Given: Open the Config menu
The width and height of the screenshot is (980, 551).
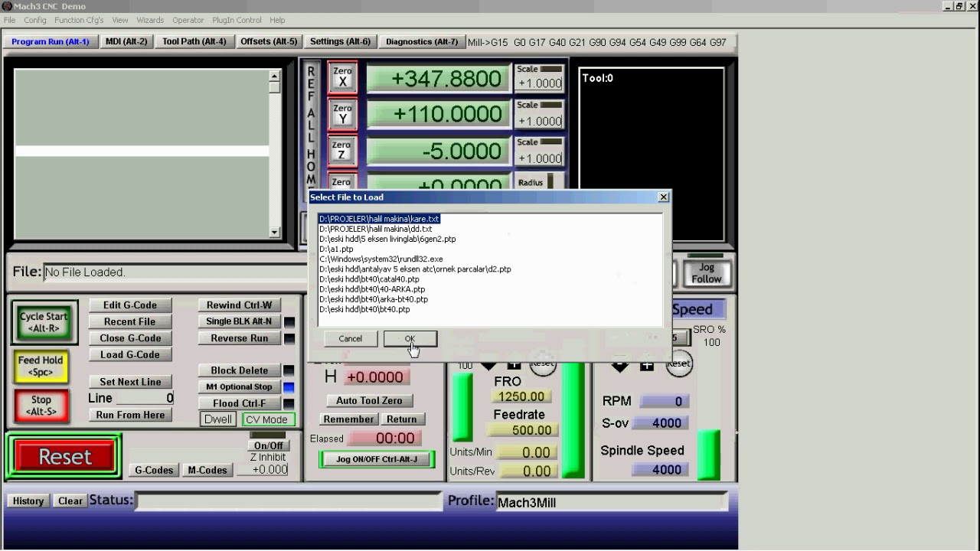Looking at the screenshot, I should (x=35, y=20).
